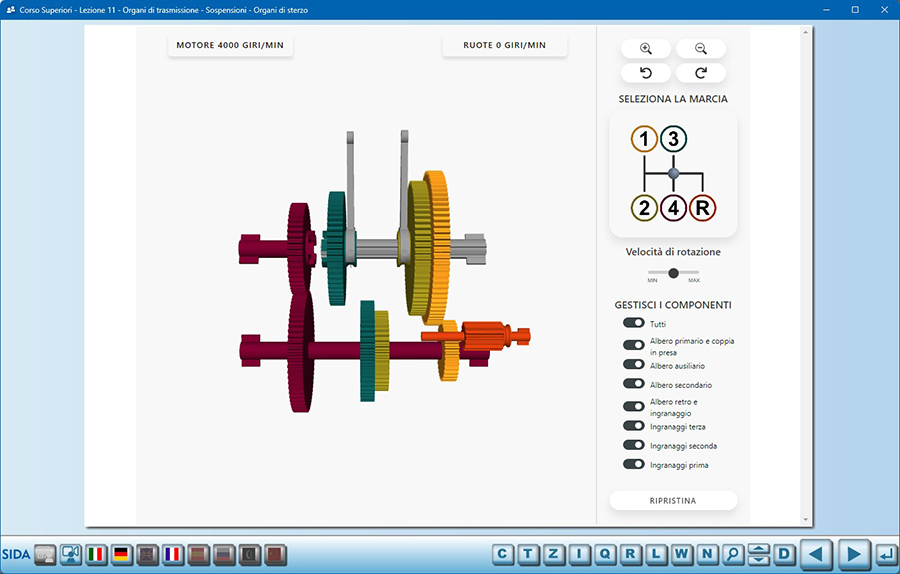
Task: Switch language using the Italian flag
Action: point(97,554)
